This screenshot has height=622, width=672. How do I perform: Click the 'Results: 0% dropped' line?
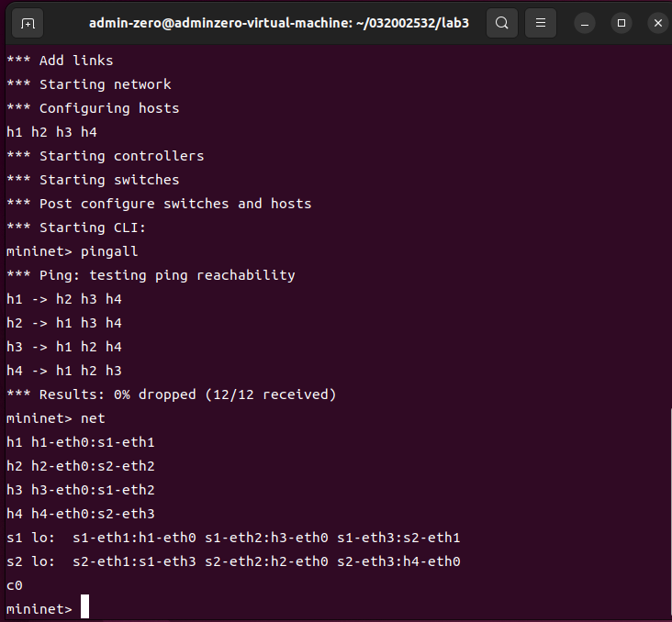point(172,395)
